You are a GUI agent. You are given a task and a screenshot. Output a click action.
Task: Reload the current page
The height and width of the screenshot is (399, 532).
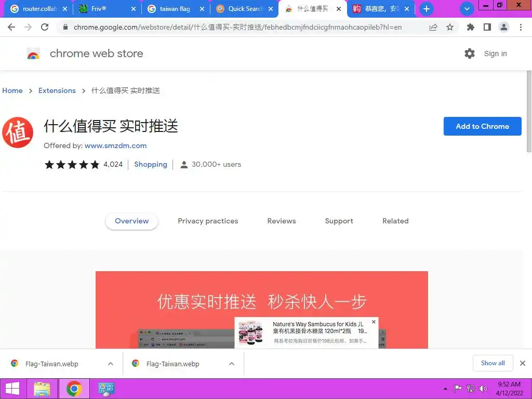click(x=45, y=27)
